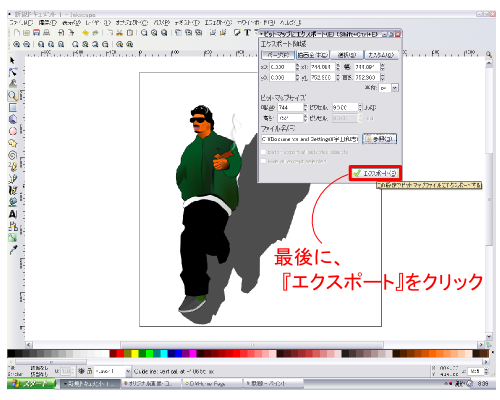Select the Node edit tool

pos(13,72)
